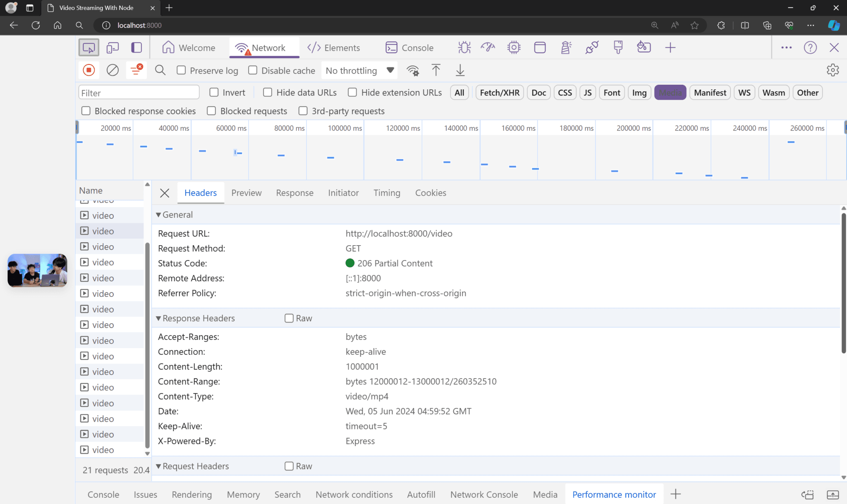Viewport: 847px width, 504px height.
Task: Open network conditions wifi-gear icon
Action: tap(412, 70)
